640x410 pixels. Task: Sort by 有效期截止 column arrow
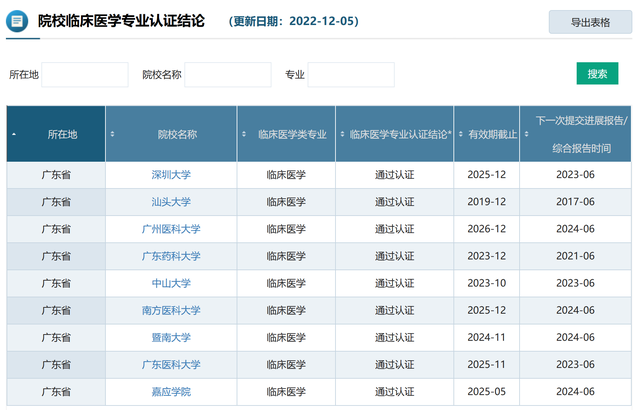pyautogui.click(x=460, y=134)
